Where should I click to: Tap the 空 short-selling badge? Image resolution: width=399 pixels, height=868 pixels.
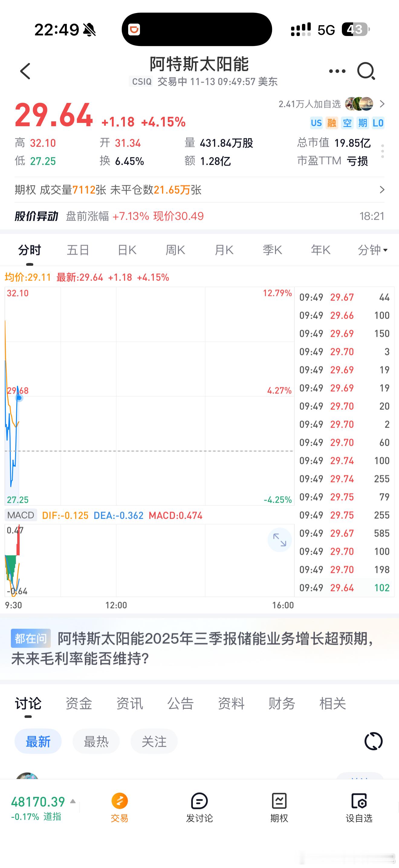tap(347, 123)
